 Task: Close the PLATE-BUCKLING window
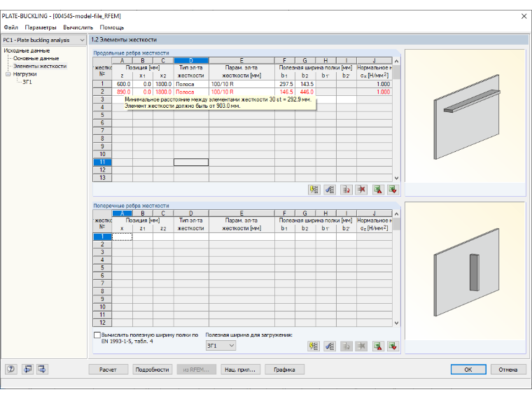[524, 16]
